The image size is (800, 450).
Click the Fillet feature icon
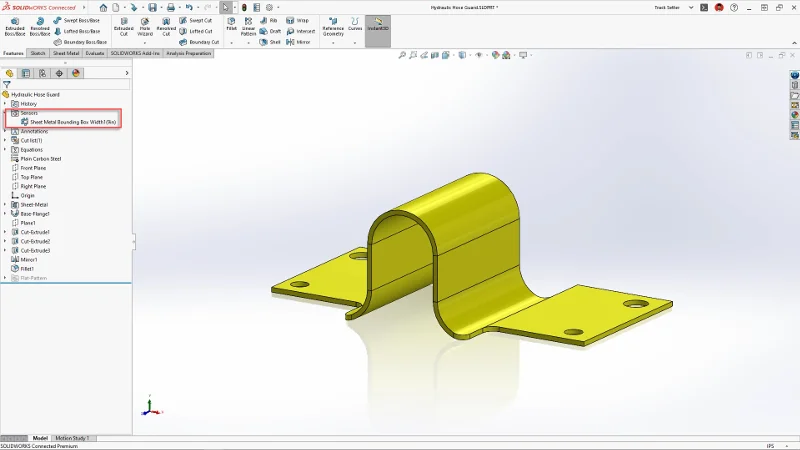click(231, 24)
